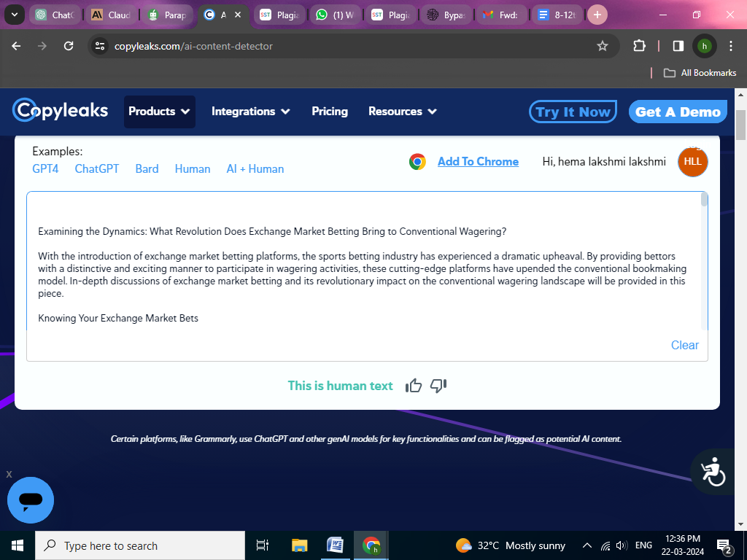
Task: Switch to the Claude browser tab
Action: pyautogui.click(x=112, y=15)
